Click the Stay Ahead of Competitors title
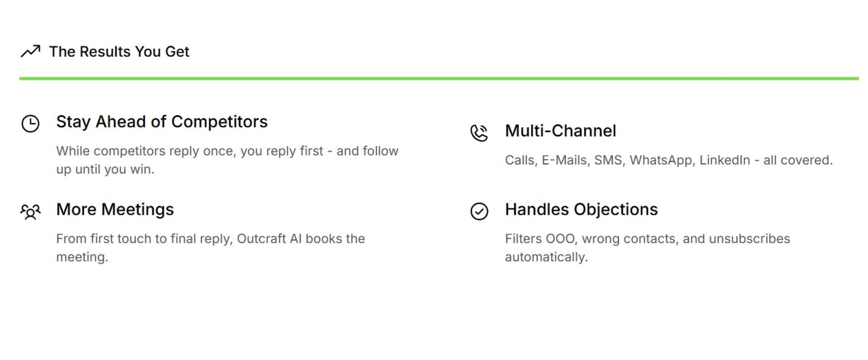Screen dimensions: 868x360 (x=162, y=122)
